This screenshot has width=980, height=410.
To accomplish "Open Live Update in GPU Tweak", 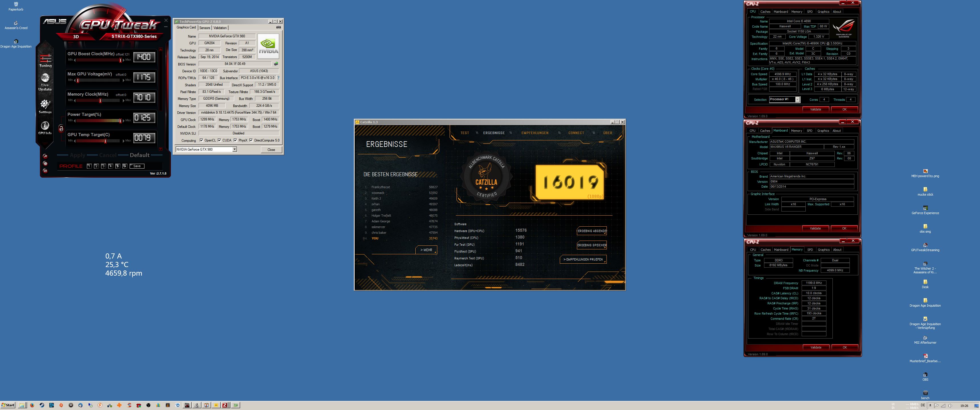I will tap(45, 82).
